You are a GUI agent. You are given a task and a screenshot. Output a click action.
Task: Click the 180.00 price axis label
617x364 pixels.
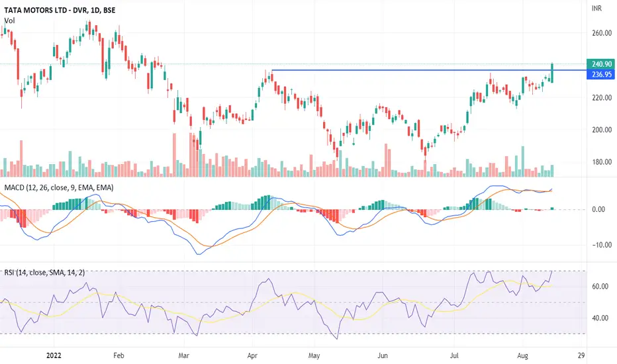point(602,161)
